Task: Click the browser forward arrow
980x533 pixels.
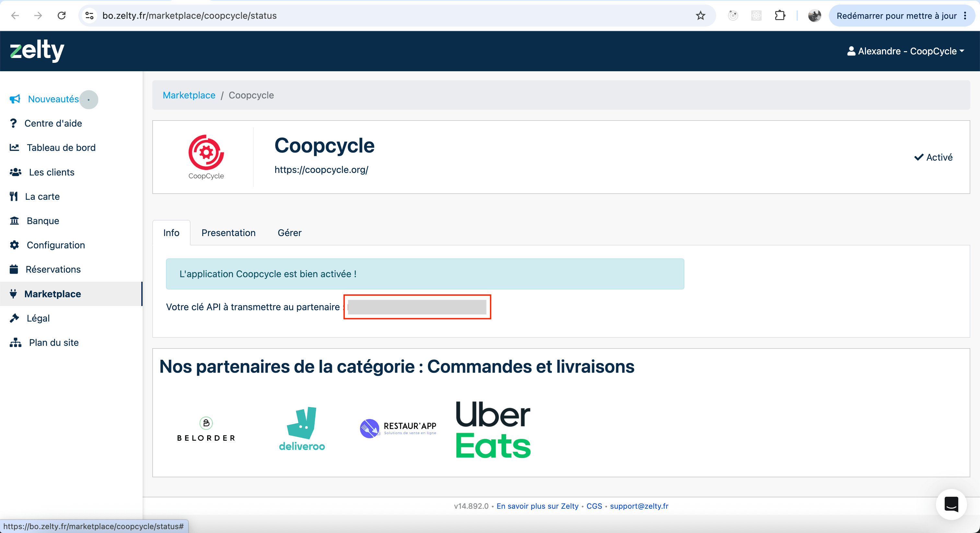Action: tap(38, 16)
